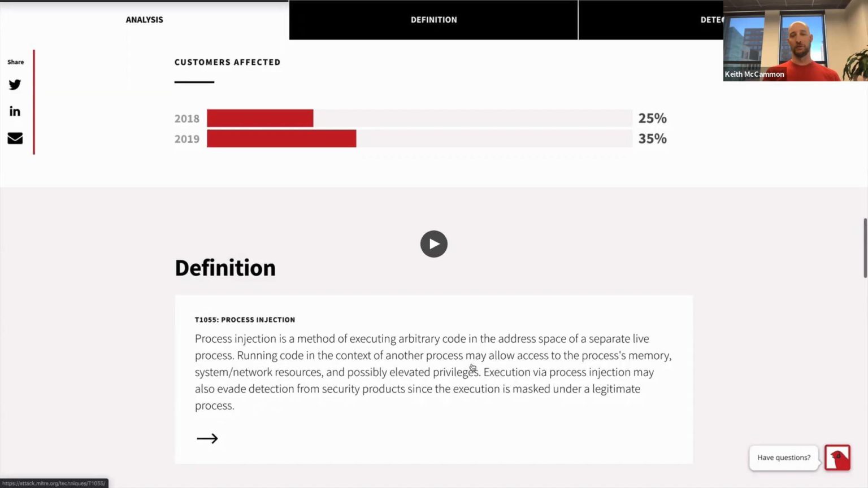Click the Customers Affected heading
This screenshot has width=868, height=488.
tap(227, 62)
